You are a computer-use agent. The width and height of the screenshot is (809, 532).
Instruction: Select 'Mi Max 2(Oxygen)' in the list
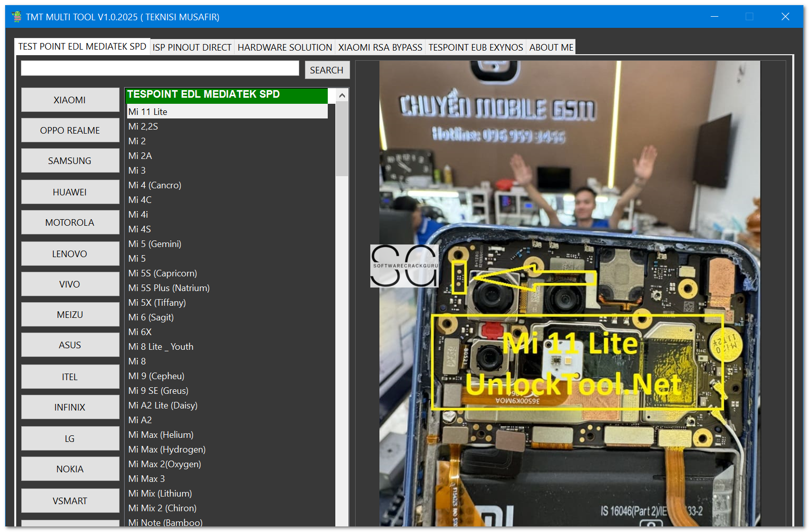click(227, 464)
